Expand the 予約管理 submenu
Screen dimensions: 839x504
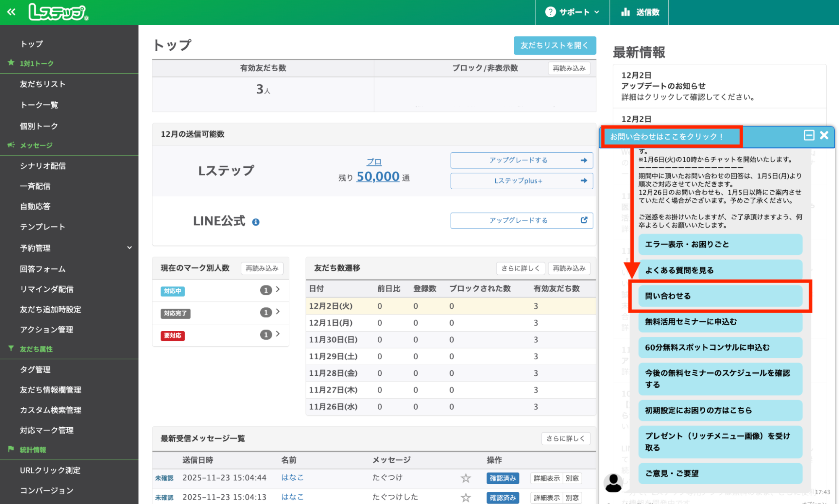click(x=129, y=247)
